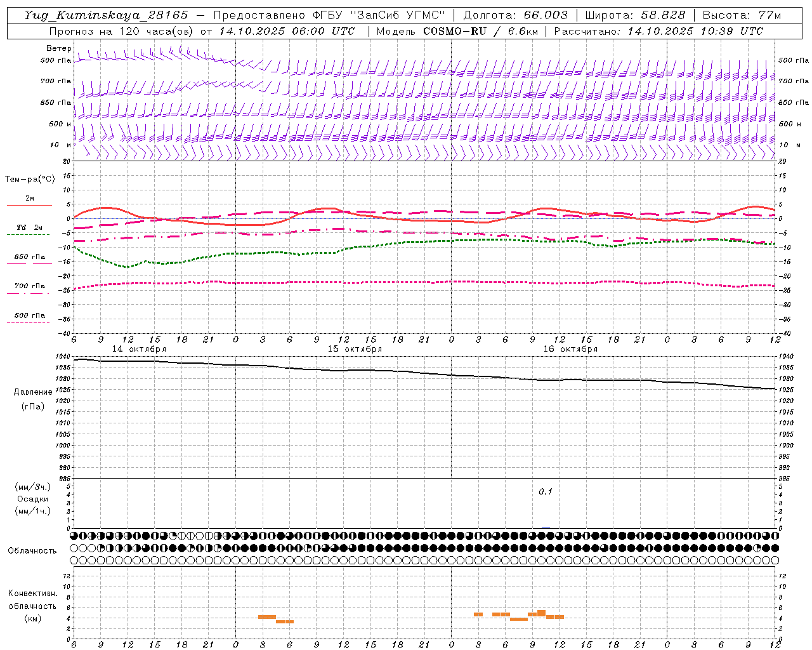Click the line sample under legend 700 гПа
812x650 pixels.
[29, 293]
